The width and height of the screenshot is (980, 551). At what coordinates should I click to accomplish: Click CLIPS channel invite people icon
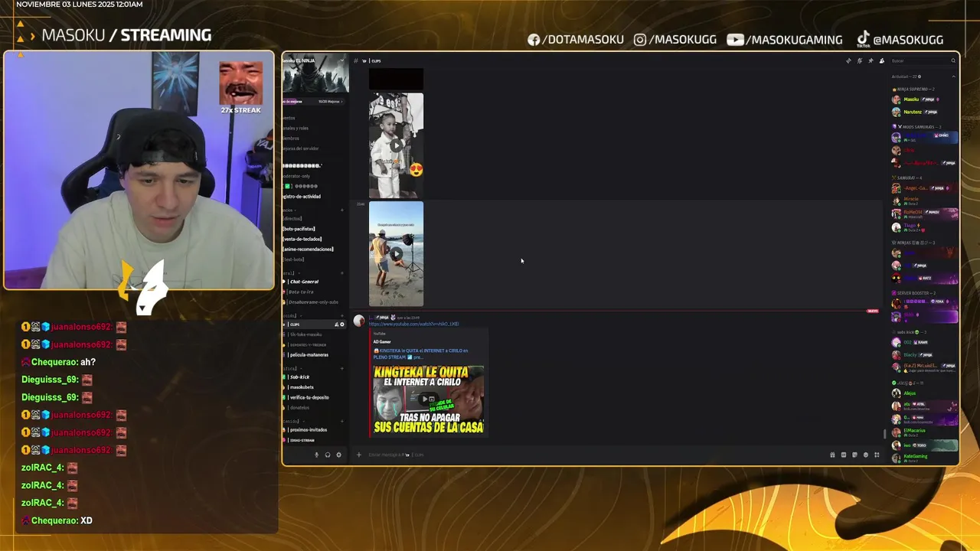(336, 324)
